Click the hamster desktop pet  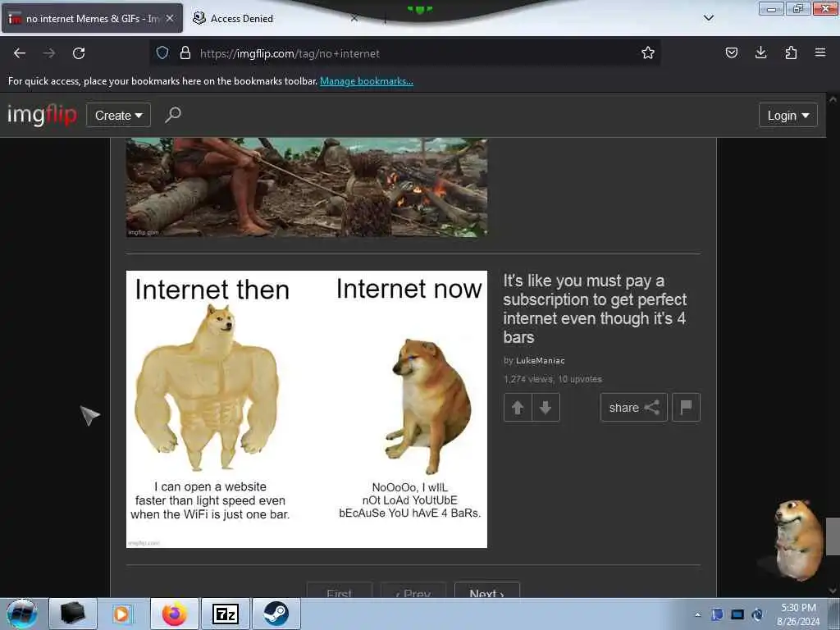coord(797,541)
